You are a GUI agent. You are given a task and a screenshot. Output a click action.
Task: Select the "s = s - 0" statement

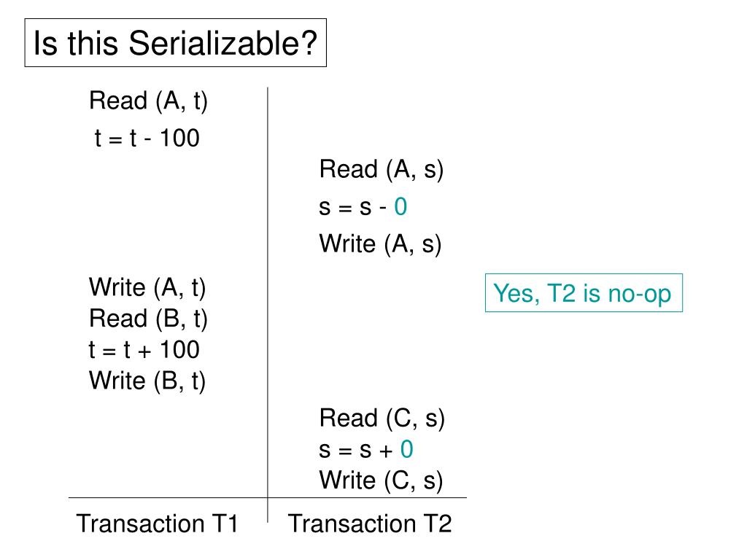click(x=363, y=208)
